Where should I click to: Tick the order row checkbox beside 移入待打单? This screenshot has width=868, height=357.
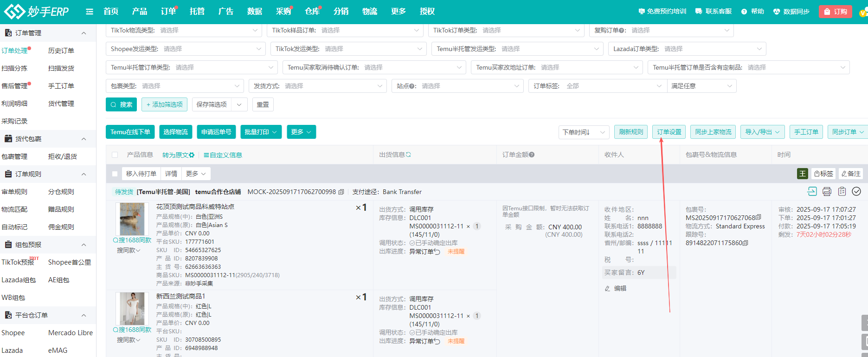(115, 174)
